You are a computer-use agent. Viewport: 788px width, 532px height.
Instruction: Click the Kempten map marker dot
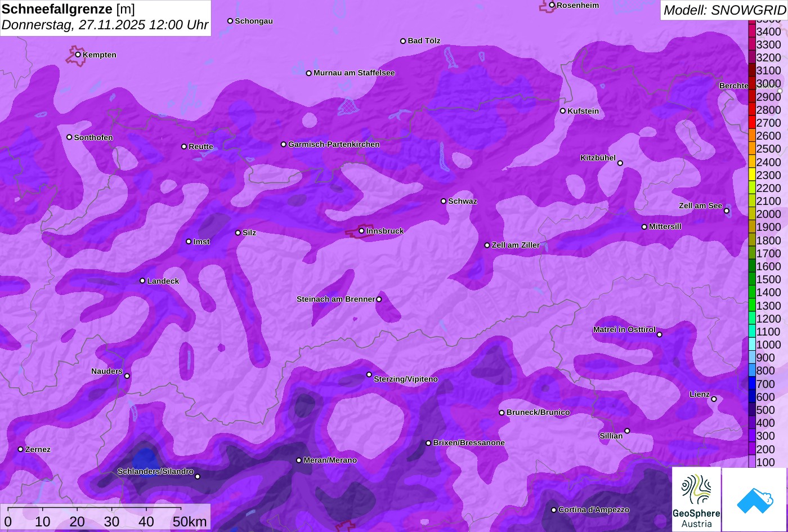[x=78, y=55]
